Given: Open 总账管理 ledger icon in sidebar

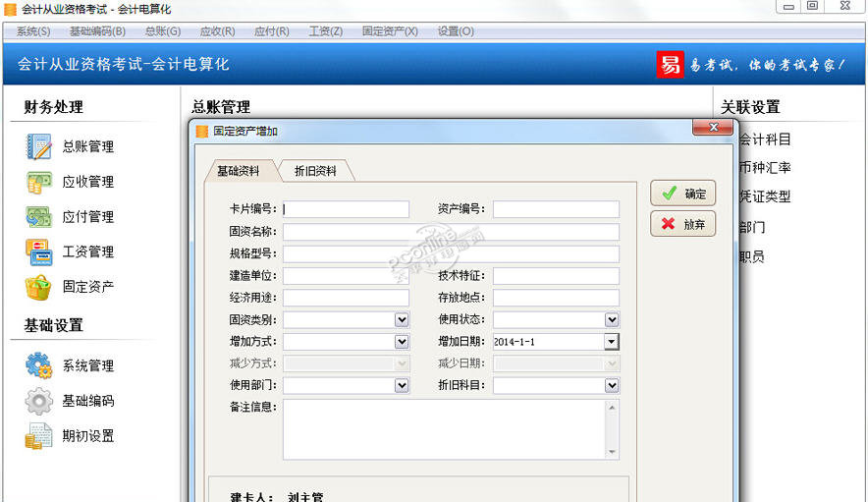Looking at the screenshot, I should point(38,146).
